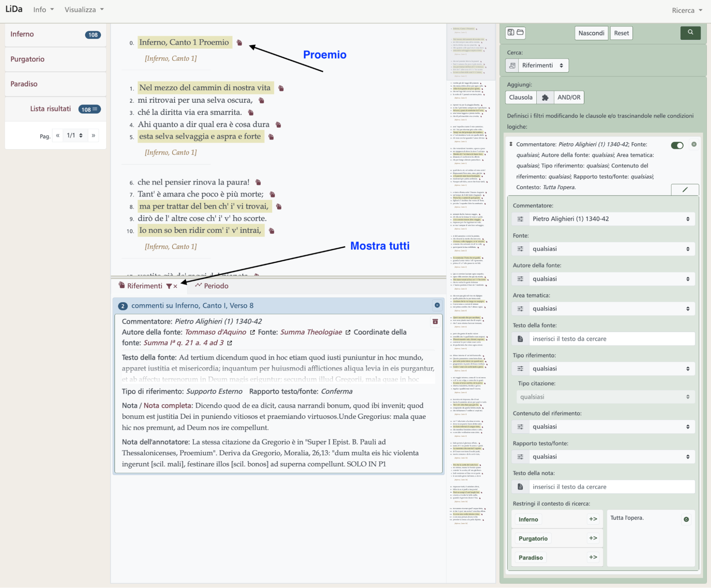Run the search with the green magnifier button
The image size is (711, 588).
pyautogui.click(x=690, y=33)
